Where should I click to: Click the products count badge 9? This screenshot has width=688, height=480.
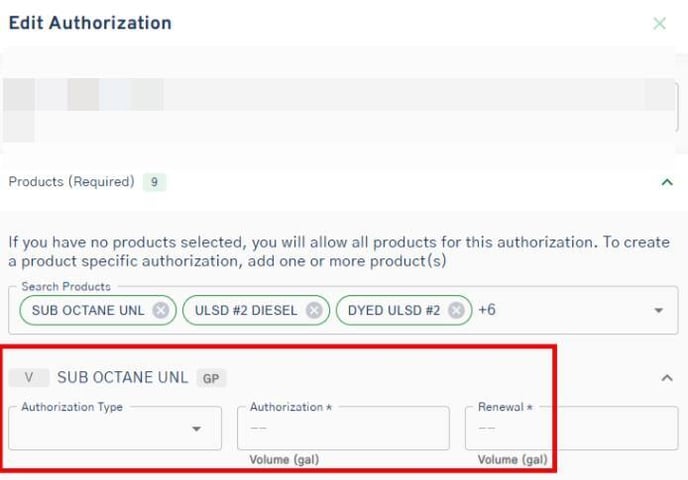tap(153, 182)
